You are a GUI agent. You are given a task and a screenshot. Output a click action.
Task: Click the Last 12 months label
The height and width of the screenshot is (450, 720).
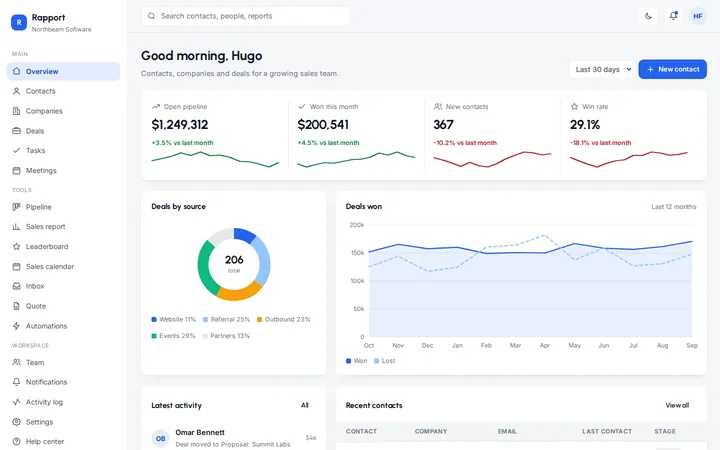674,207
